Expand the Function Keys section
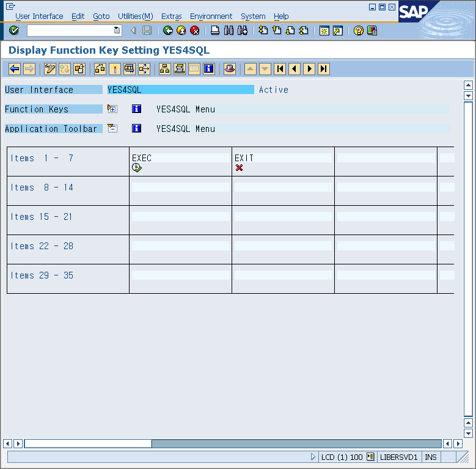476x469 pixels. [x=112, y=109]
